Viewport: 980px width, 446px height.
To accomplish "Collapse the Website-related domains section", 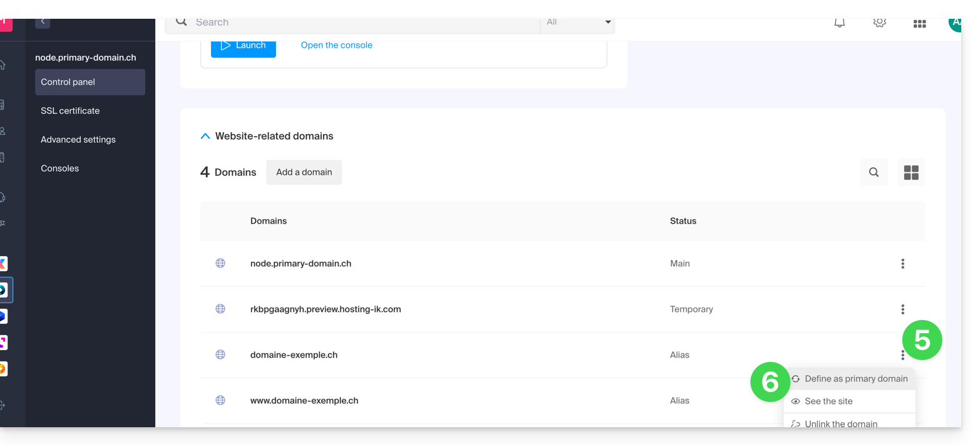I will tap(205, 136).
